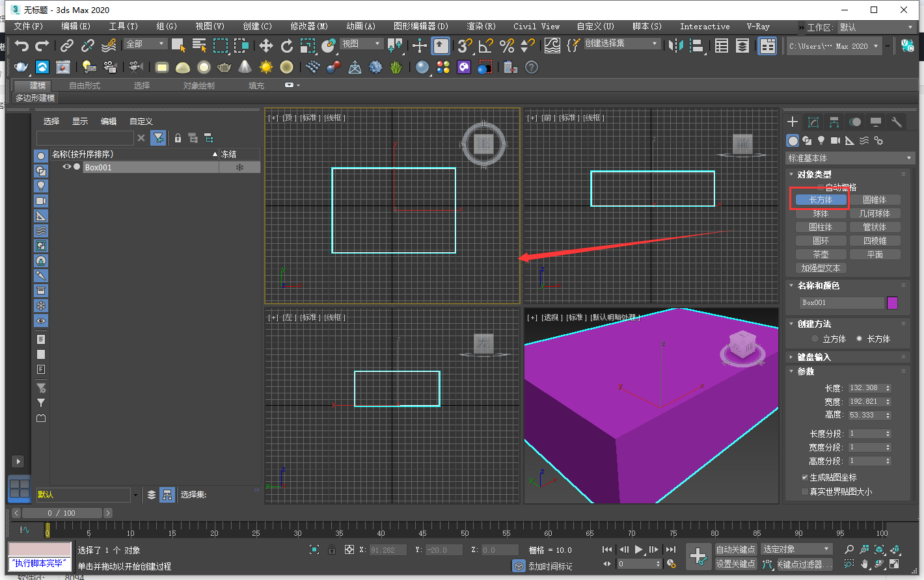Open the Utilities wrench panel icon

[897, 122]
